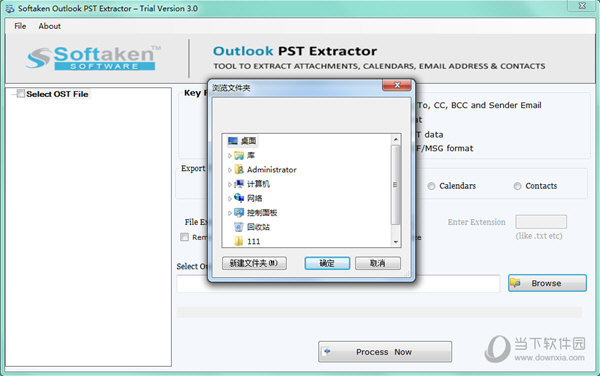
Task: Check the Select OST File checkbox
Action: coord(21,93)
